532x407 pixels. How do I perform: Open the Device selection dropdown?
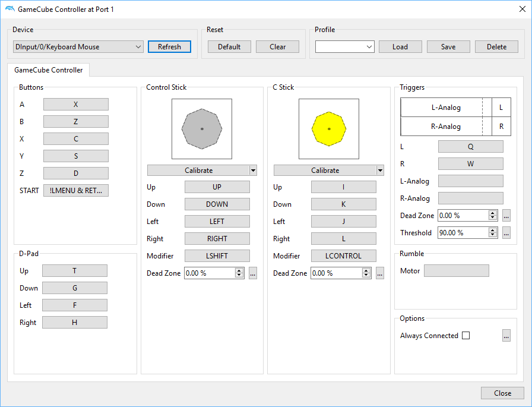tap(78, 47)
